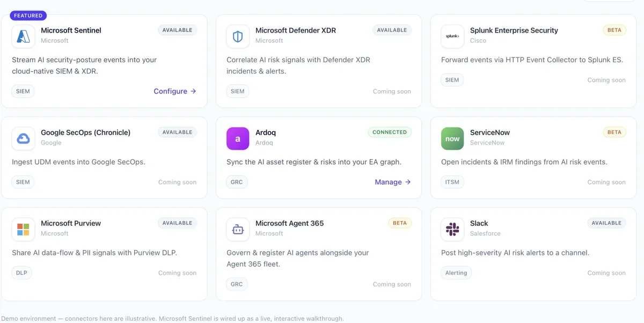Open Configure link on Microsoft Sentinel card
Image resolution: width=644 pixels, height=323 pixels.
[175, 91]
